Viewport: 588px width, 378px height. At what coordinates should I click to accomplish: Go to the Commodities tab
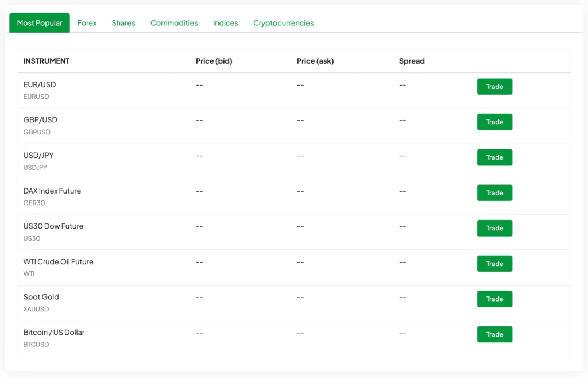[x=174, y=23]
